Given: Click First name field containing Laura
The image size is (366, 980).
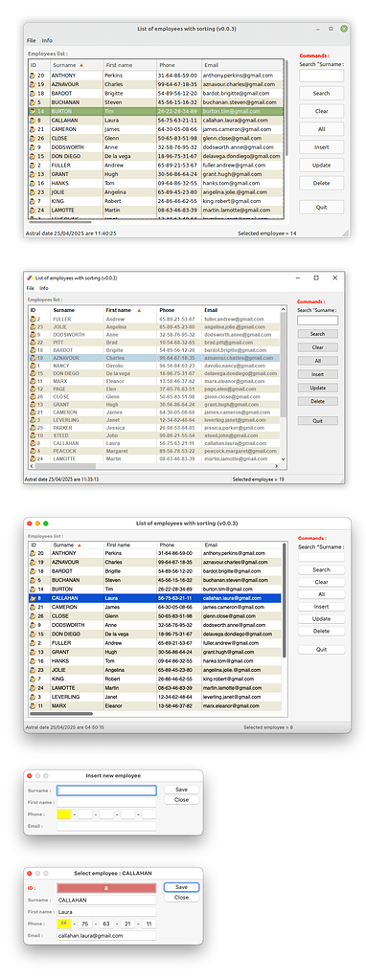Looking at the screenshot, I should coord(106,912).
